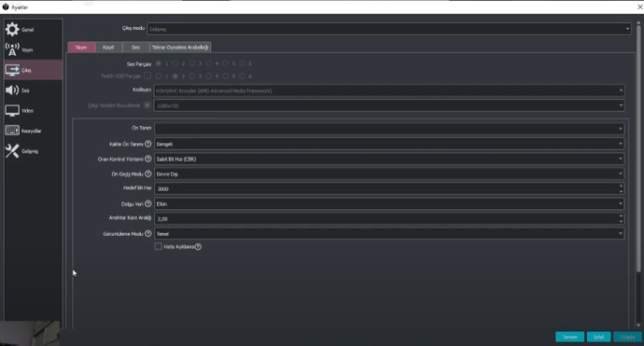Show help for Oran Kontrol Yöntemi
The width and height of the screenshot is (644, 346).
coord(147,159)
